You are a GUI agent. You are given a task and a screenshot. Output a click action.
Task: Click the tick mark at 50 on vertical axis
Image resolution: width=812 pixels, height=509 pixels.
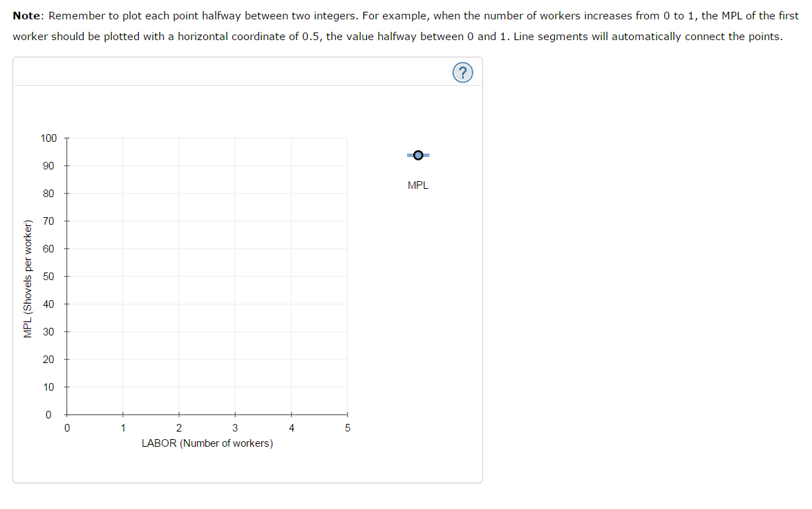[67, 276]
